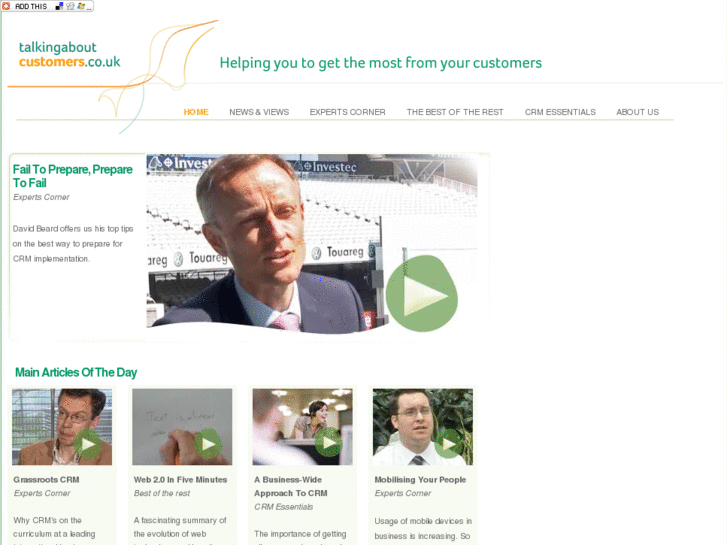The width and height of the screenshot is (727, 545).
Task: Open the Grassroots CRM article title
Action: pyautogui.click(x=46, y=480)
